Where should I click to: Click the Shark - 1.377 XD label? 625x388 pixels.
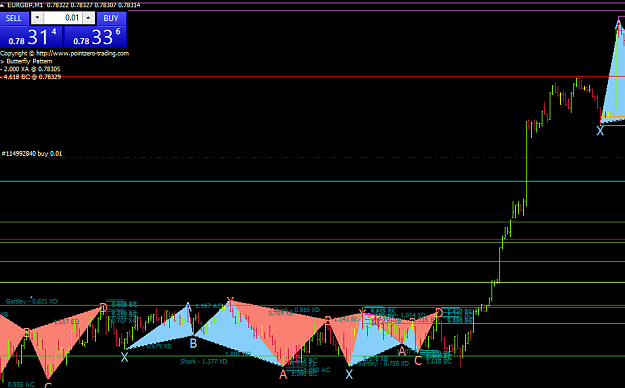coord(204,362)
